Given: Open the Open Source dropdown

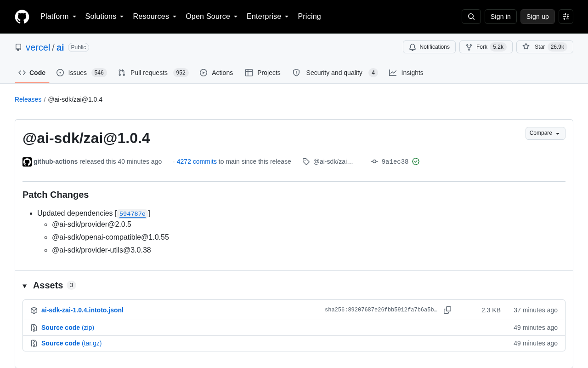Looking at the screenshot, I should 212,17.
